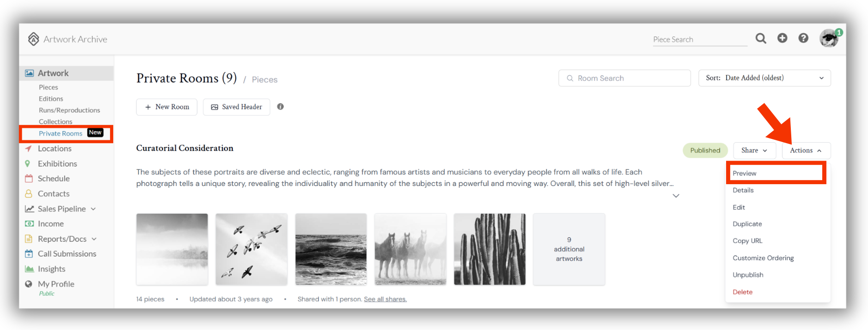Open the See all shares link
868x330 pixels.
point(385,299)
